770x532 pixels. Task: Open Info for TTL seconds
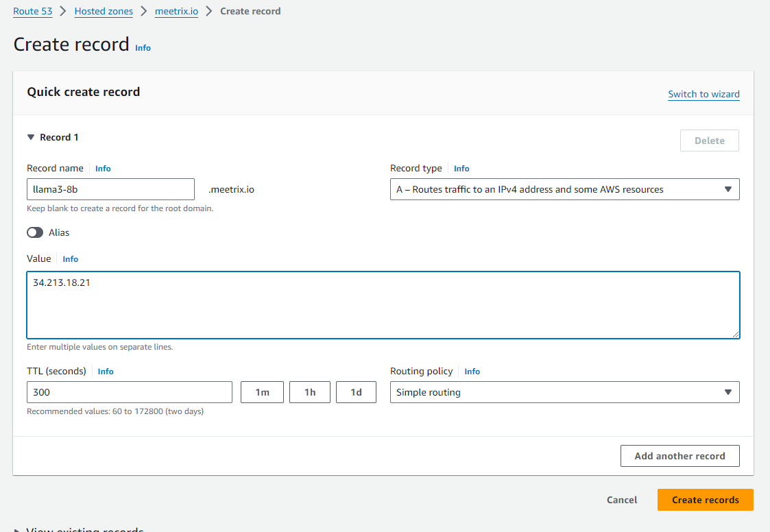pos(106,372)
